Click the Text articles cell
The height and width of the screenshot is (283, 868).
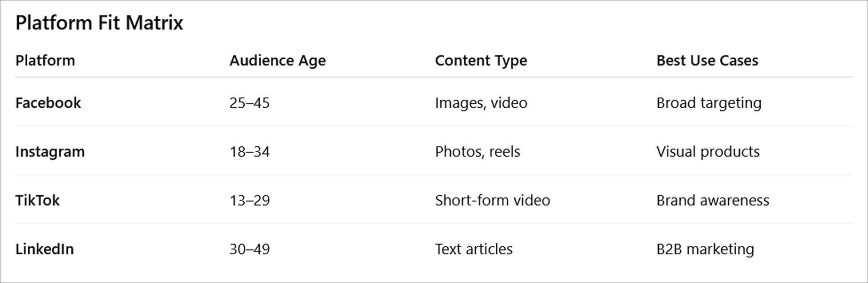coord(474,249)
